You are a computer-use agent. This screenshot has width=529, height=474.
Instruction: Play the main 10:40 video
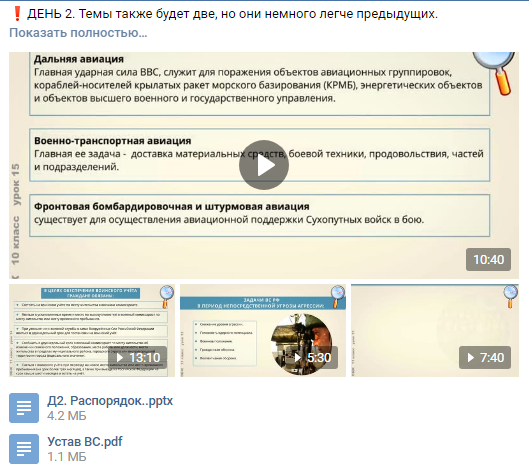pyautogui.click(x=264, y=165)
